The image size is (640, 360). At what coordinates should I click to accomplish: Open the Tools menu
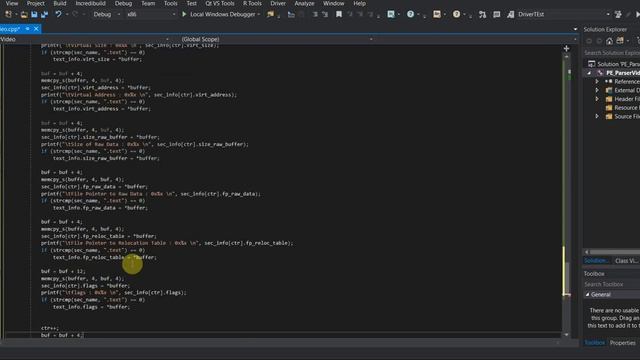(x=171, y=3)
